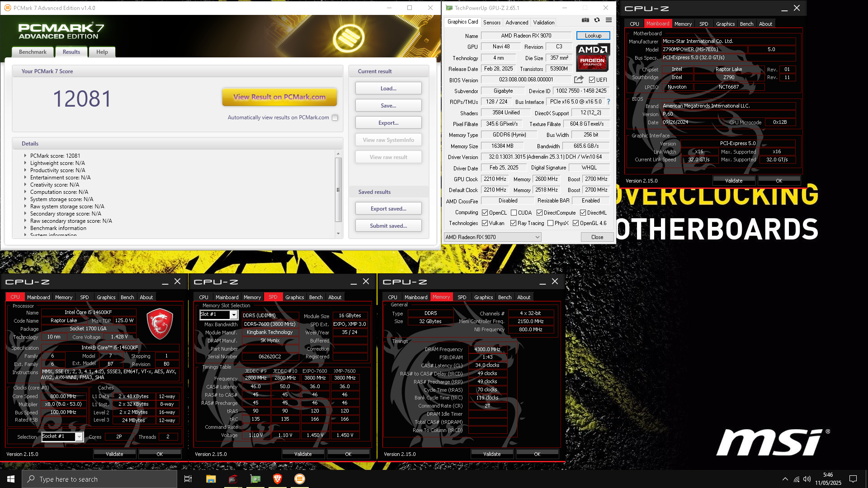Open GPU-Z Advanced tab
The width and height of the screenshot is (868, 488).
517,22
